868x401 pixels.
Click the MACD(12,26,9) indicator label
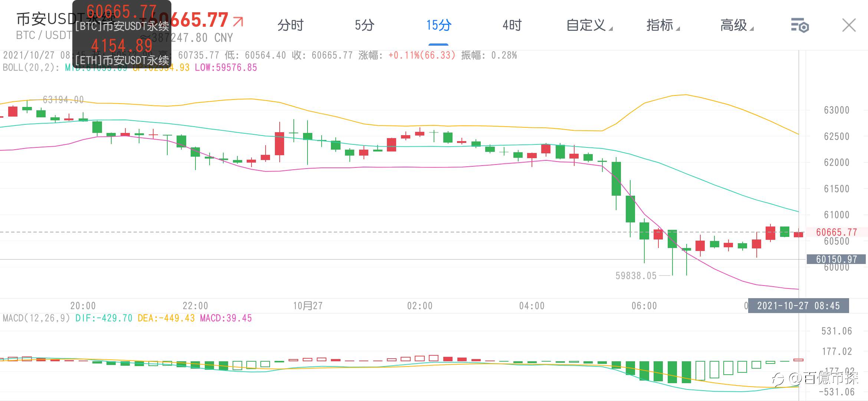[x=36, y=318]
